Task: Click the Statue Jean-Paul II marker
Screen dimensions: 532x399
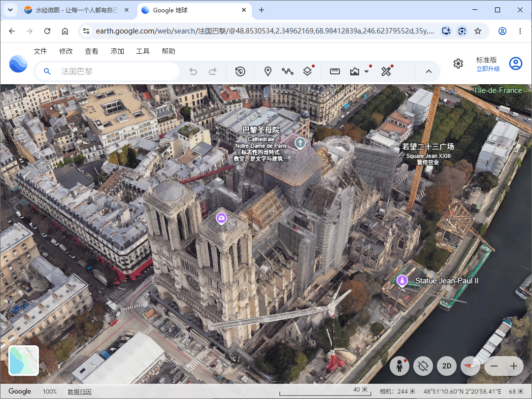Action: point(402,281)
